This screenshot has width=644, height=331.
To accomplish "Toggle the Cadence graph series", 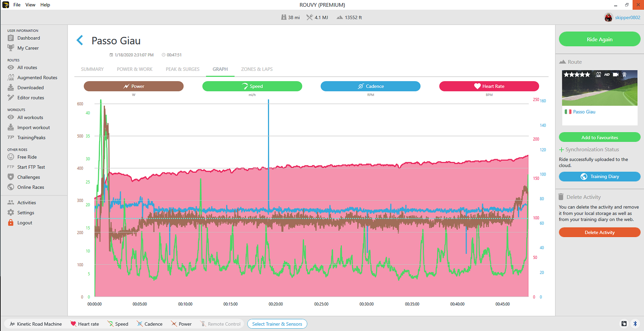I will tap(371, 86).
